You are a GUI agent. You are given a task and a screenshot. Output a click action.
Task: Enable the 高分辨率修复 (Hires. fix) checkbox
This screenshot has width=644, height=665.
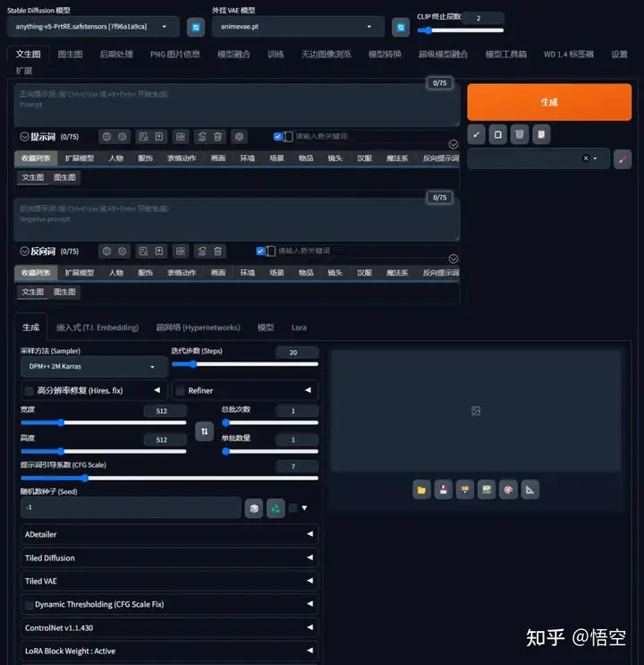tap(29, 391)
